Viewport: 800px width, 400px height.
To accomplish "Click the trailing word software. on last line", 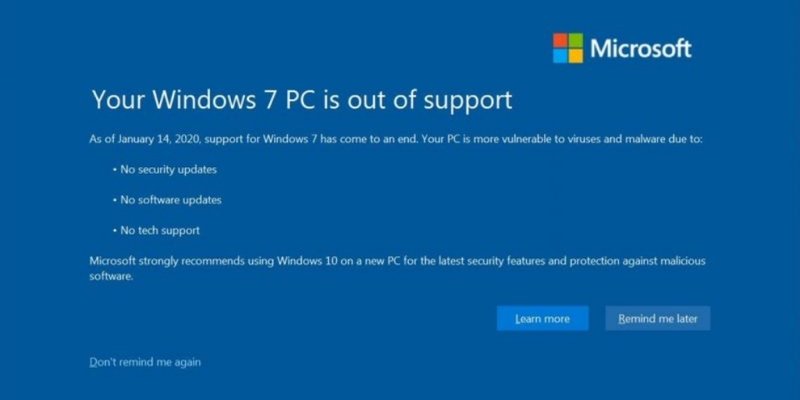I will [x=111, y=277].
